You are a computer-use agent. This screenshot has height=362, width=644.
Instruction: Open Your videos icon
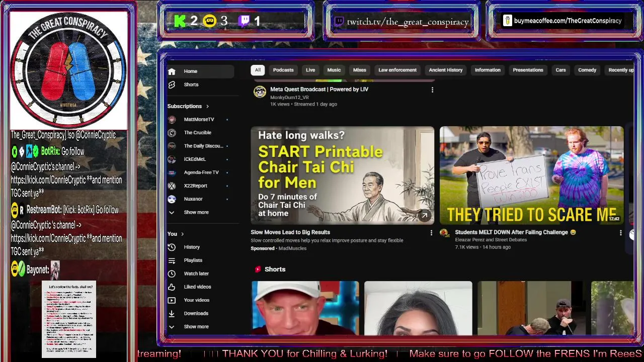pos(172,300)
